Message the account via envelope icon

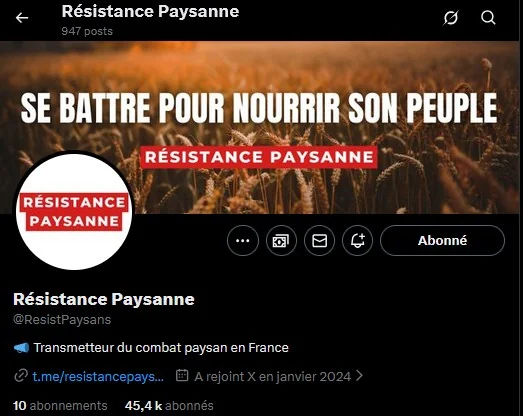[319, 241]
